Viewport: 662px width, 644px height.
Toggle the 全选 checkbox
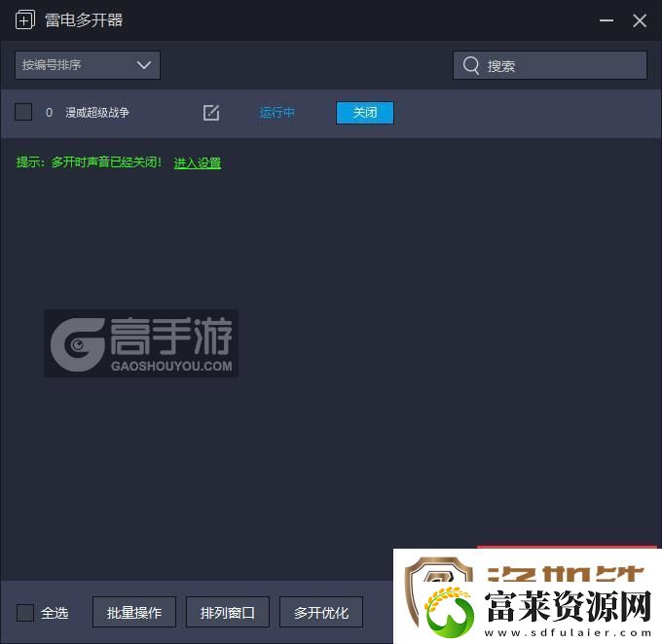(25, 612)
